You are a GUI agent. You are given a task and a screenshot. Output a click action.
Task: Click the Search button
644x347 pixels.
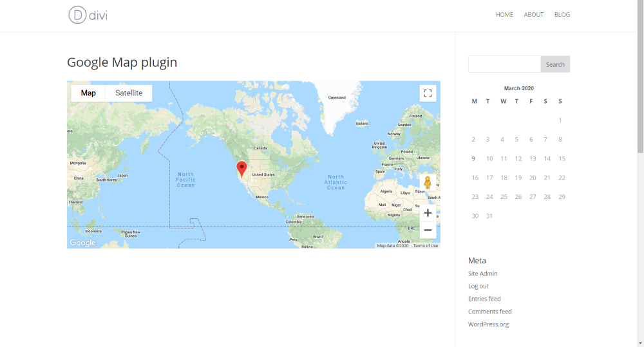pyautogui.click(x=555, y=64)
